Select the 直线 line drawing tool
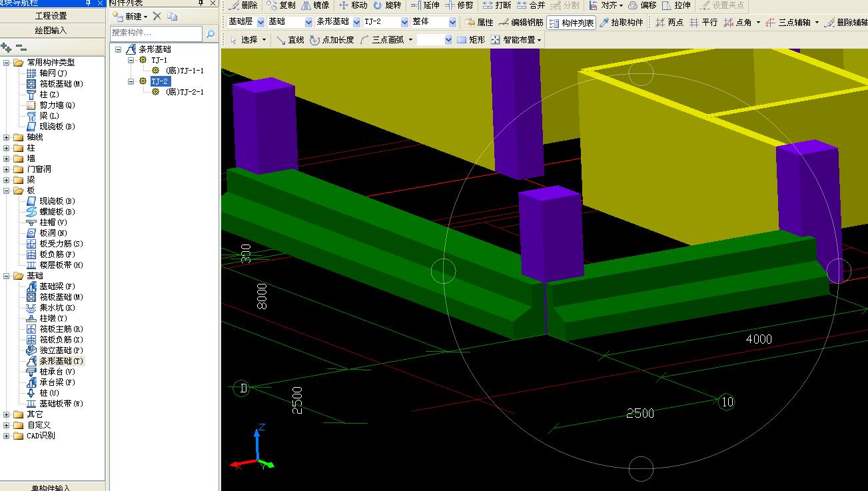Screen dimensions: 868x491 point(290,40)
